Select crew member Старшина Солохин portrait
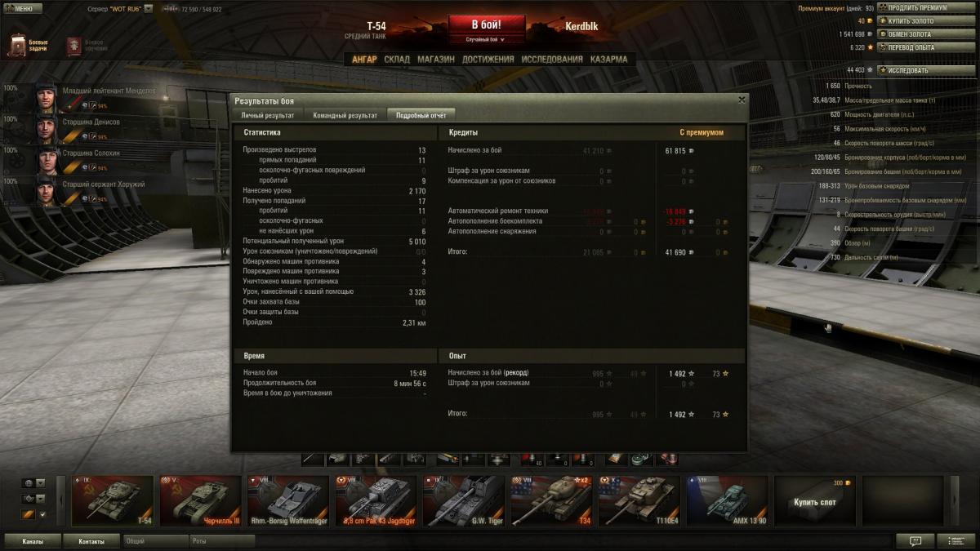Screen dimensions: 980x551 tap(45, 159)
